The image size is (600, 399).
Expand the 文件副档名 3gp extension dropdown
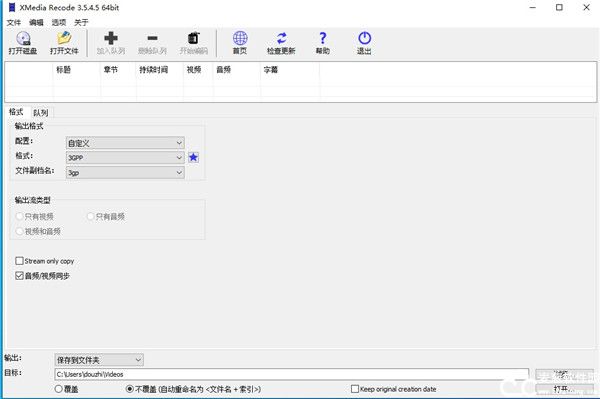[x=125, y=173]
